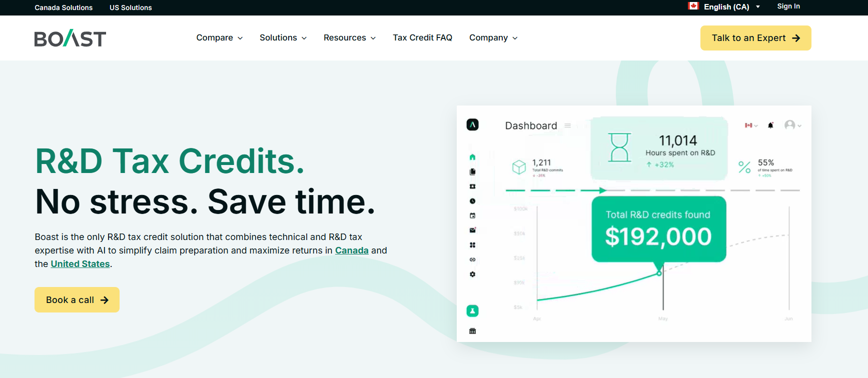The image size is (868, 378).
Task: Click the +32% change indicator
Action: coord(660,164)
